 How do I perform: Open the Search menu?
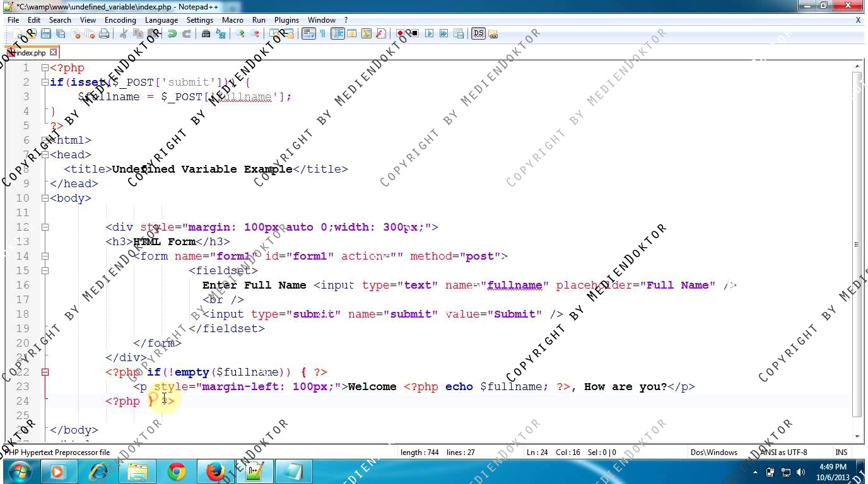point(60,20)
